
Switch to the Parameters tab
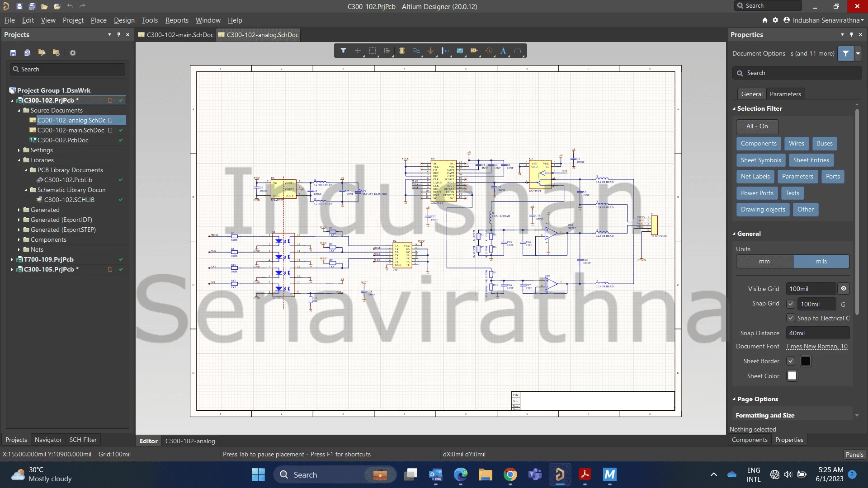tap(785, 94)
